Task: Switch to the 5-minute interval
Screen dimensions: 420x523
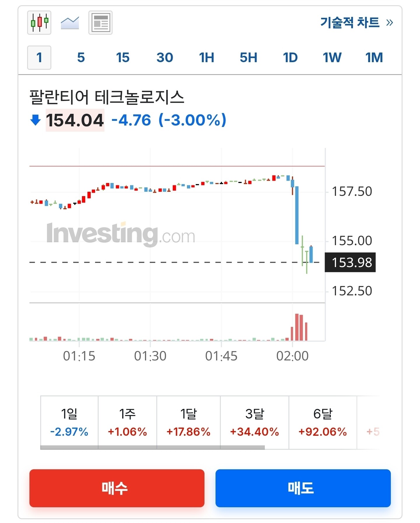Action: tap(81, 57)
